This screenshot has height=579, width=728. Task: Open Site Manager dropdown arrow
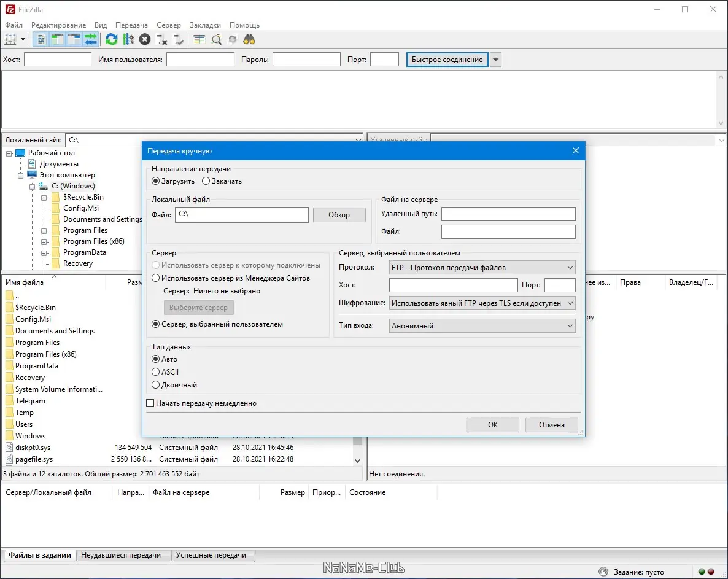coord(23,39)
